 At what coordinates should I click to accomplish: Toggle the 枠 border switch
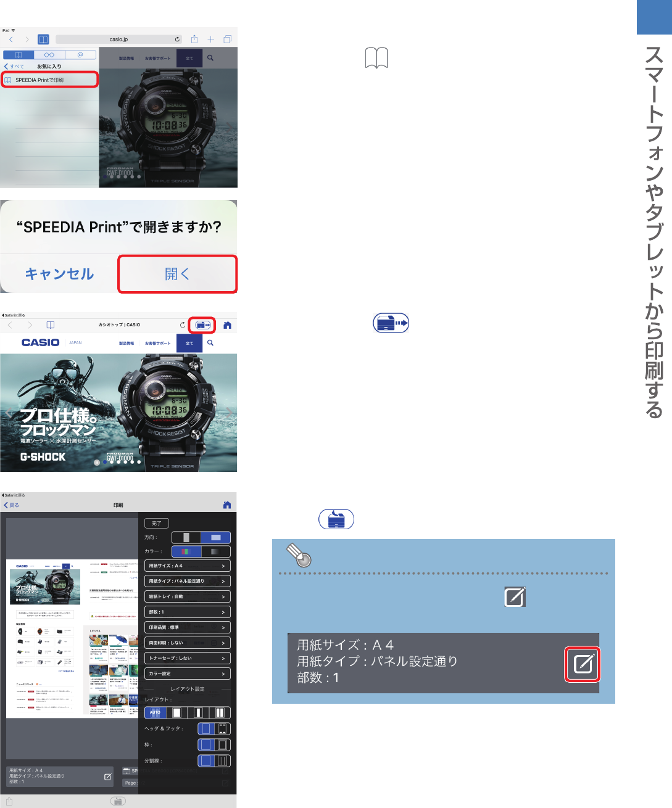[214, 744]
